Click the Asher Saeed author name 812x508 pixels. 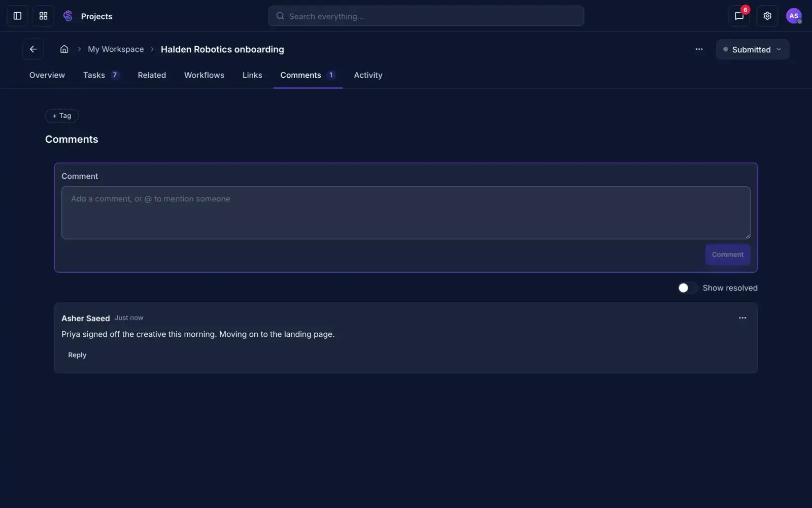pyautogui.click(x=86, y=319)
